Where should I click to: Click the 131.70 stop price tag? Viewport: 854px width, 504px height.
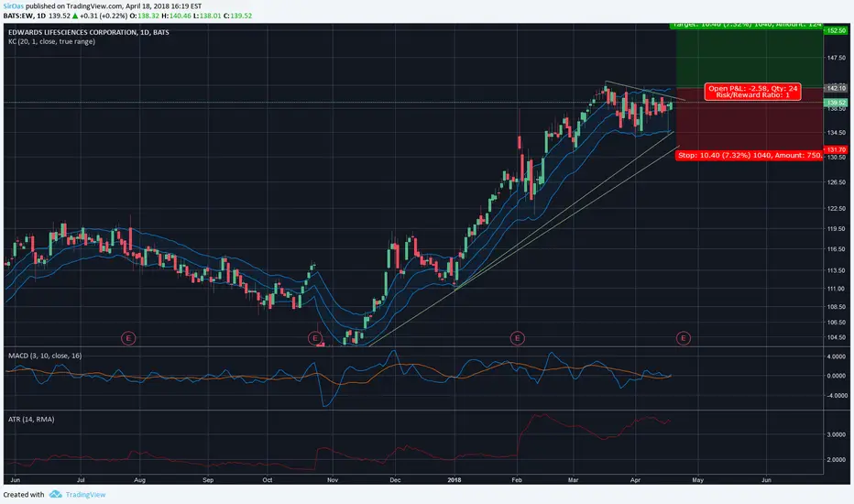click(836, 150)
